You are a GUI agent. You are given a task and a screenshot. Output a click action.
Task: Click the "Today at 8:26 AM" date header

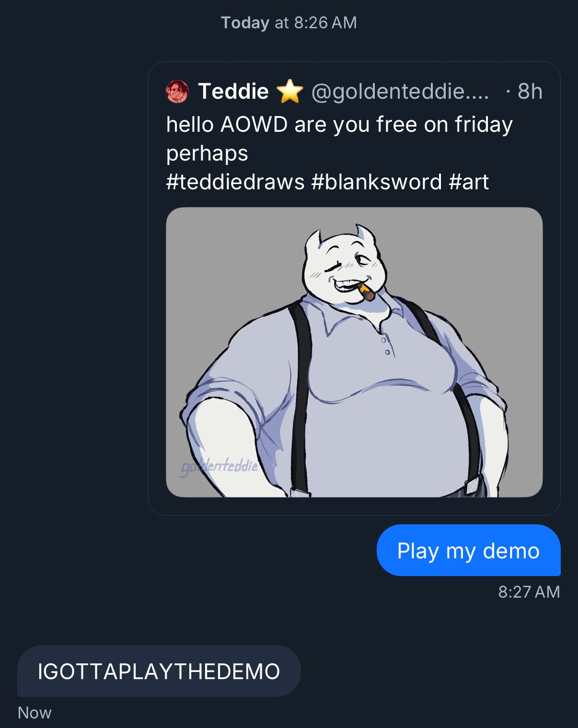(289, 23)
